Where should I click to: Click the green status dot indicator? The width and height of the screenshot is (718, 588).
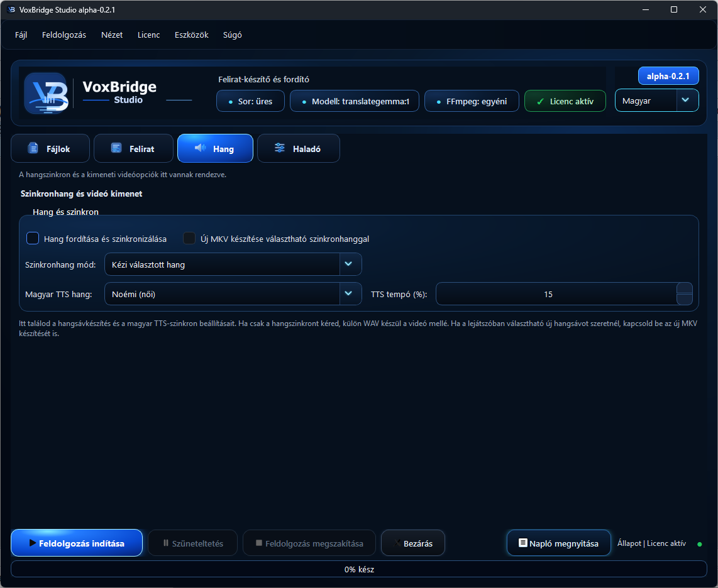tap(699, 544)
